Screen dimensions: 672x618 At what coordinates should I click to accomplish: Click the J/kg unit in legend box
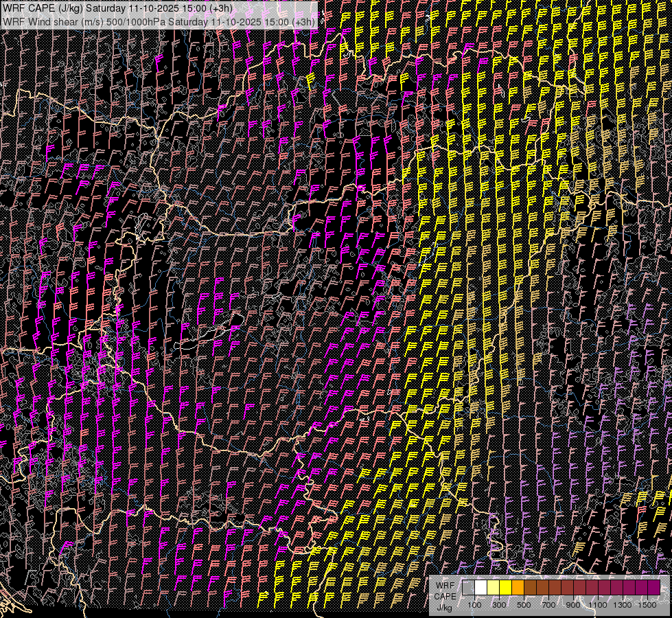[x=445, y=607]
